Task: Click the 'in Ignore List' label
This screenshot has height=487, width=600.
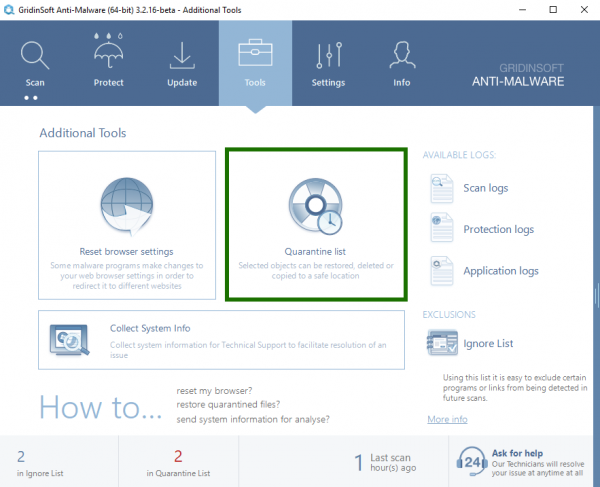Action: coord(40,473)
